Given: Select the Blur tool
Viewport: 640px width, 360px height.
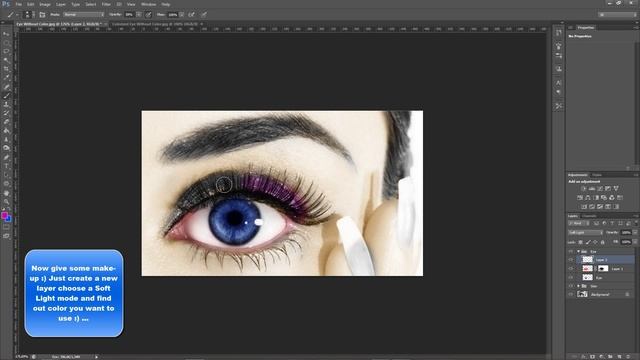Looking at the screenshot, I should [x=6, y=139].
